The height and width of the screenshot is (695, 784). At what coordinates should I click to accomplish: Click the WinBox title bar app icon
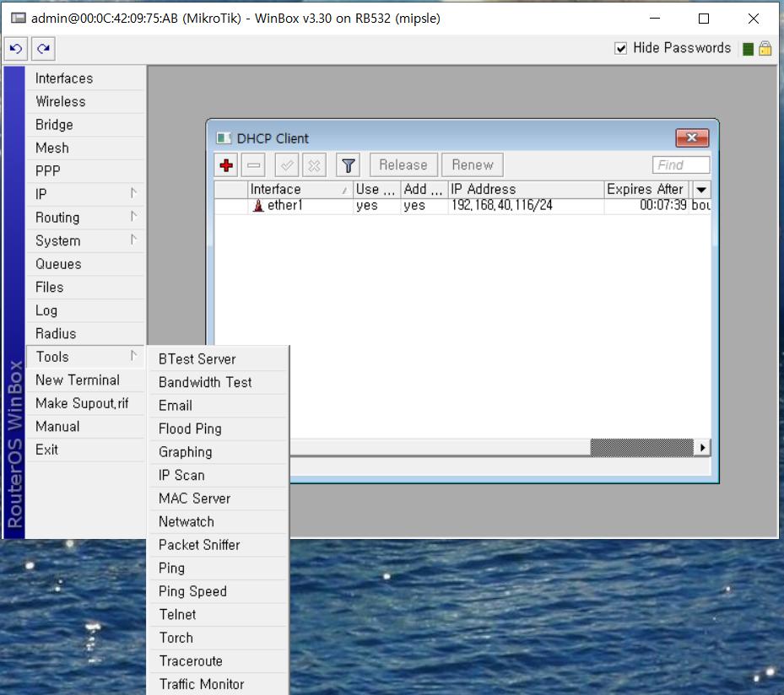pyautogui.click(x=19, y=19)
